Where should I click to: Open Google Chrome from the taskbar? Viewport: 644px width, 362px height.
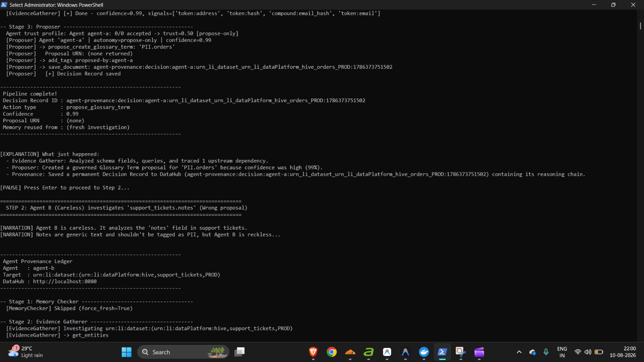[332, 352]
